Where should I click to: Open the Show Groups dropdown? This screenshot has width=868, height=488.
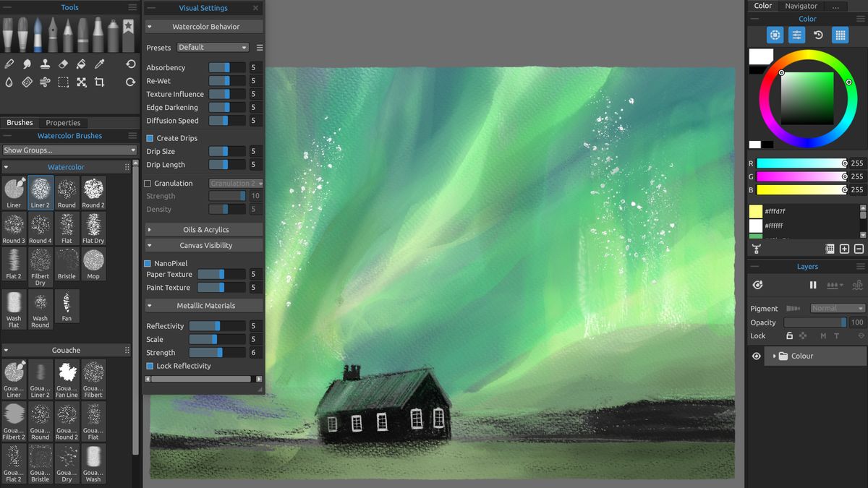coord(67,150)
